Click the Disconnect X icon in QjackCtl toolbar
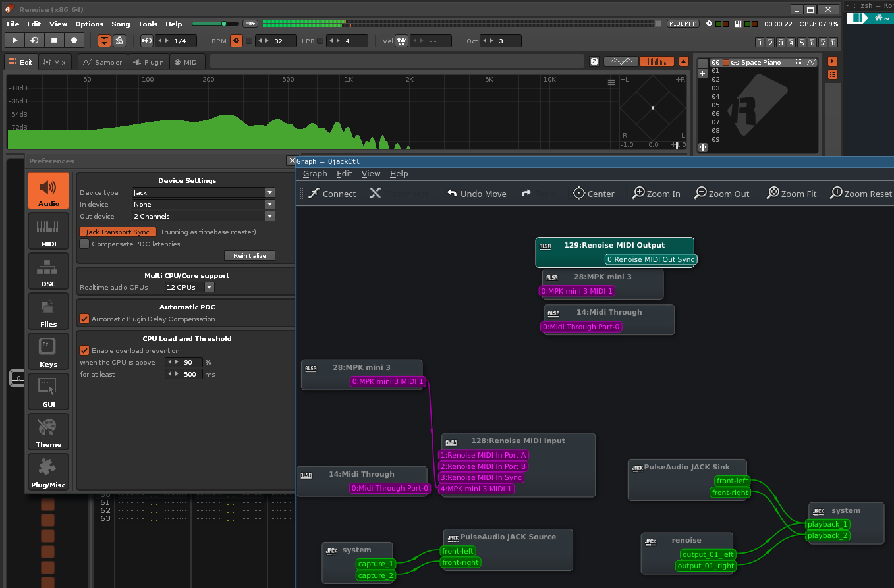Viewport: 894px width, 588px height. click(x=376, y=193)
